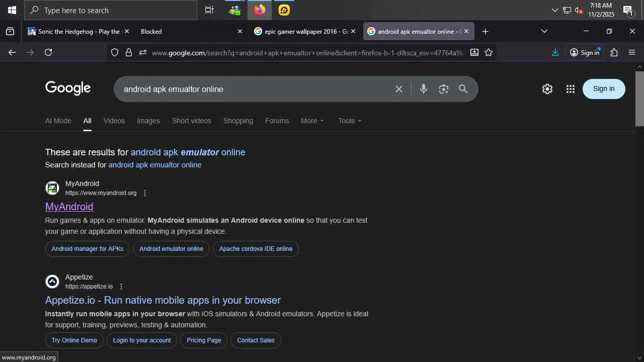Click the page vertical scrollbar thumb
This screenshot has width=644, height=362.
click(x=639, y=99)
